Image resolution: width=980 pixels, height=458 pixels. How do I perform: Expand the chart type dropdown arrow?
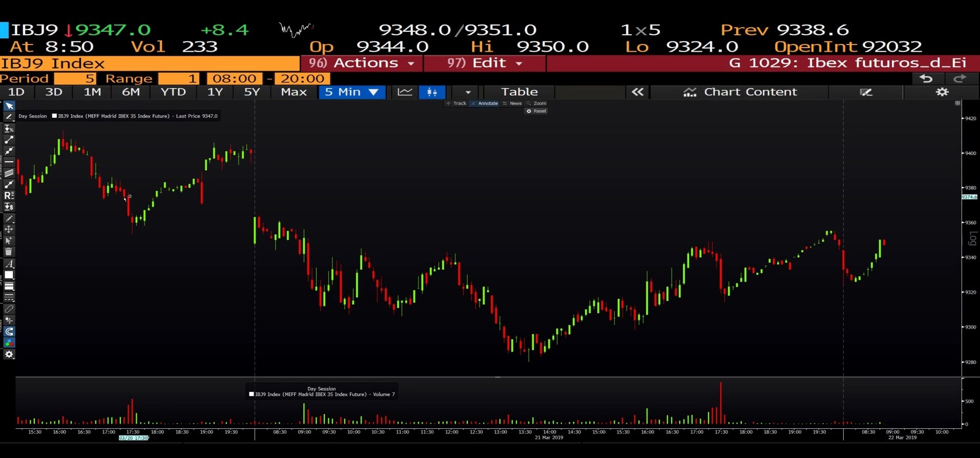[468, 92]
